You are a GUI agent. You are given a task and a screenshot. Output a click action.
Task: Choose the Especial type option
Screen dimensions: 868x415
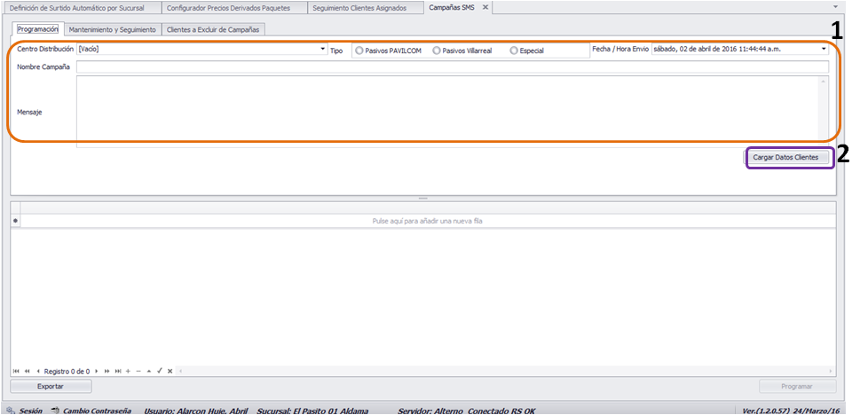click(514, 51)
